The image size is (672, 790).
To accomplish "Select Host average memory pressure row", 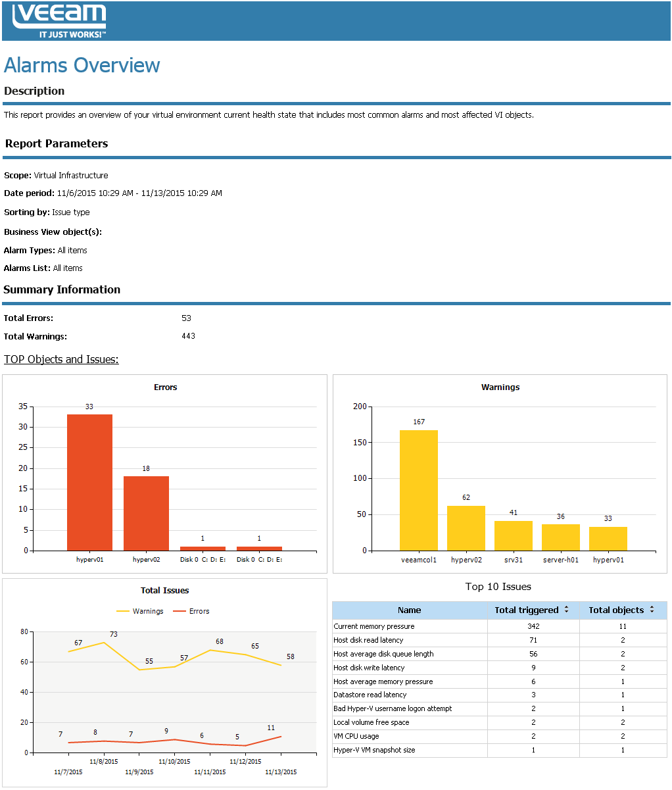I will click(500, 681).
